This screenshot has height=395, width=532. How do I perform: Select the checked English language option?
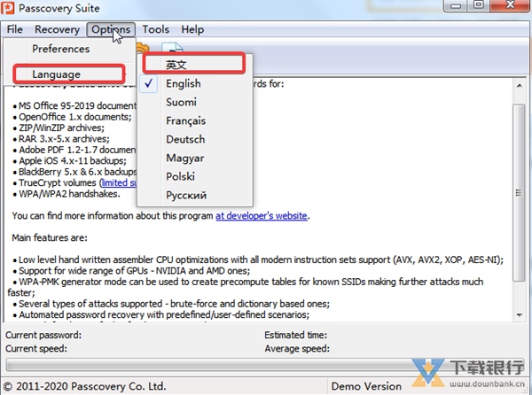[183, 83]
